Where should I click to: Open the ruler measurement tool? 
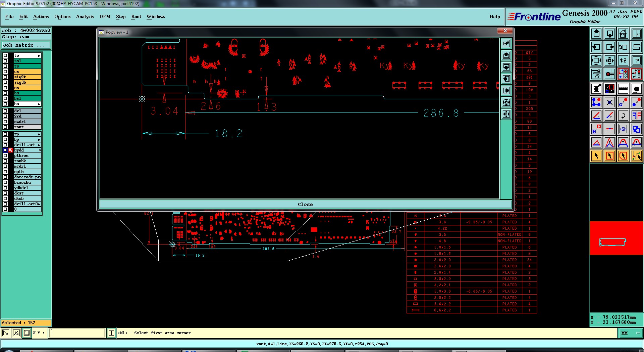(x=623, y=89)
